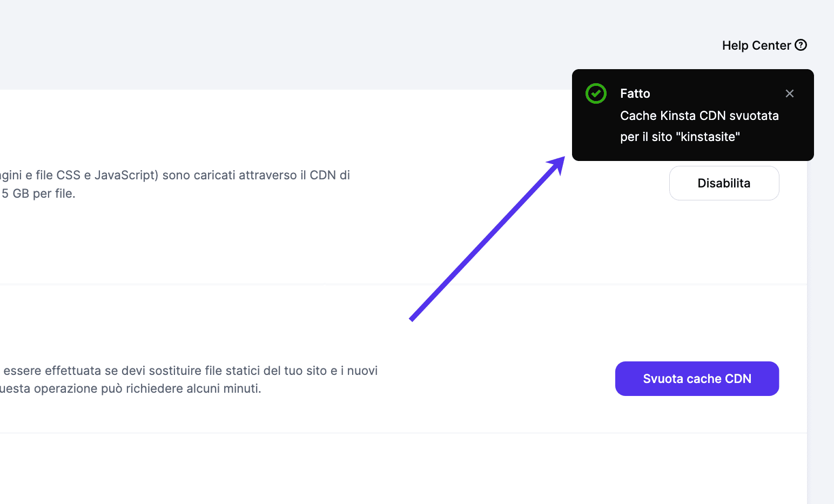
Task: Click the green checkmark in the Fatto notification
Action: coord(596,93)
